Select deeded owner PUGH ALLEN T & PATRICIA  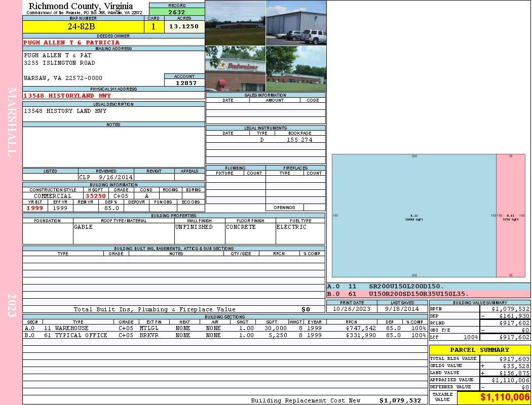pos(71,43)
